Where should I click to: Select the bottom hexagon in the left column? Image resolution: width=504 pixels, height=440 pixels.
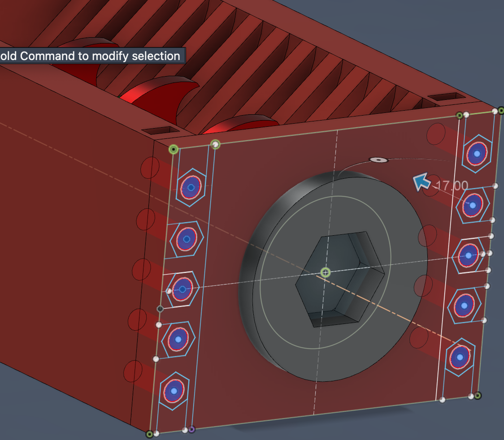pos(174,391)
